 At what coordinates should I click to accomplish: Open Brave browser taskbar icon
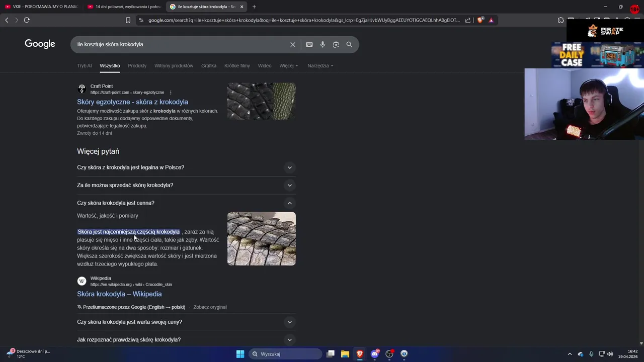360,354
